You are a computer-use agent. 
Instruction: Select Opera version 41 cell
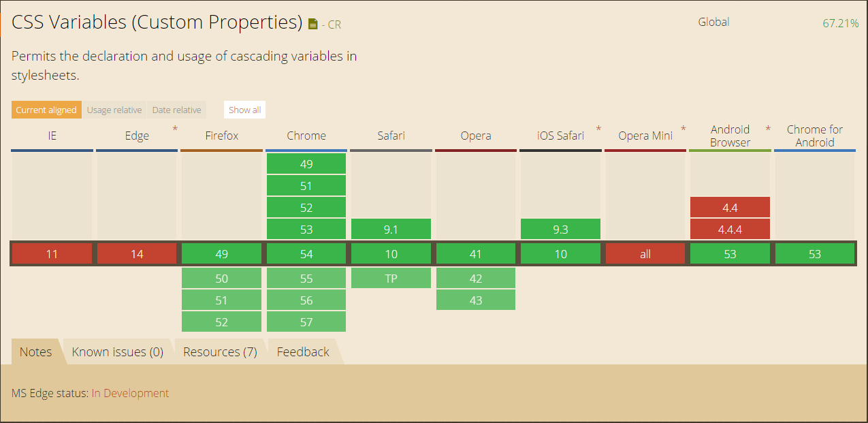click(x=476, y=254)
